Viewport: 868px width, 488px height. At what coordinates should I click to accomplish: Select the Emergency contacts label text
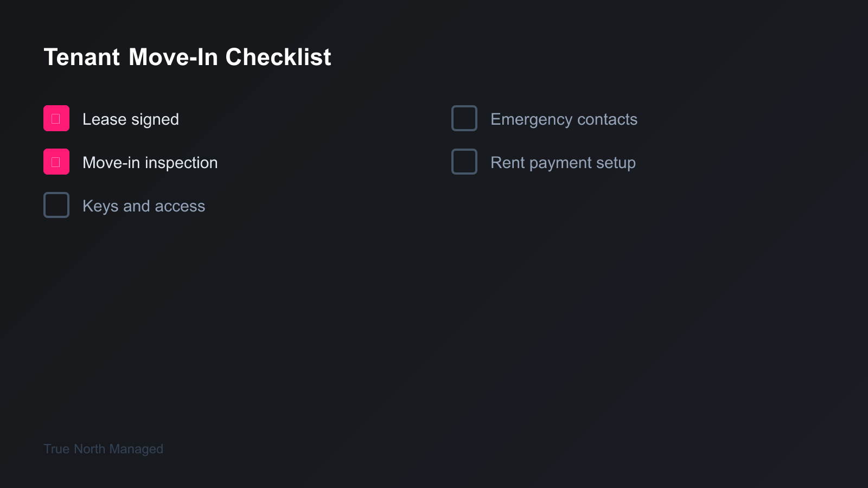coord(564,119)
